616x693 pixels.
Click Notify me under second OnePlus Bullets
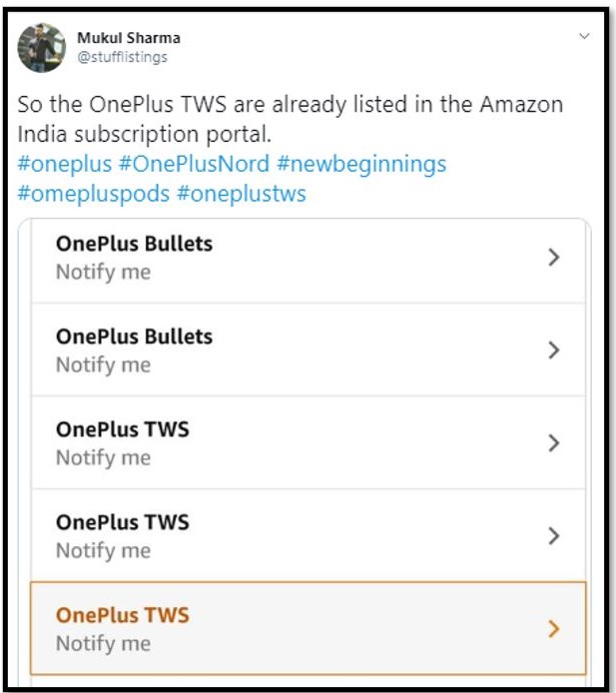(x=103, y=365)
